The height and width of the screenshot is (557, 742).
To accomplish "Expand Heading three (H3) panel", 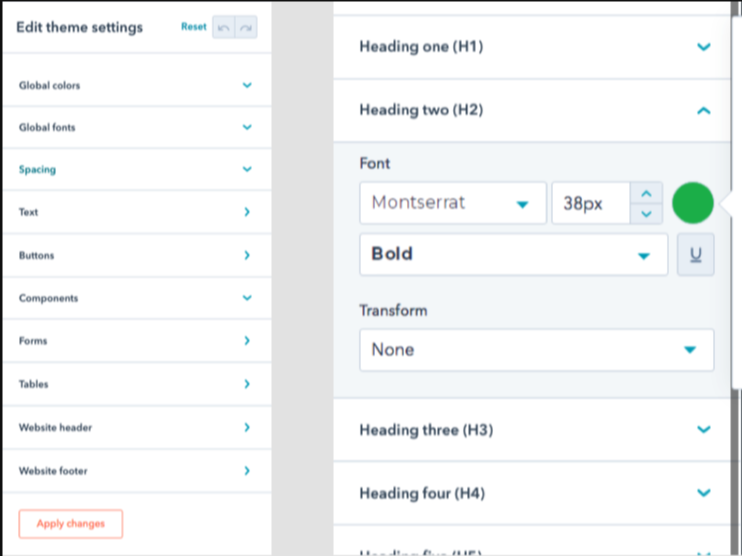I will pos(532,430).
